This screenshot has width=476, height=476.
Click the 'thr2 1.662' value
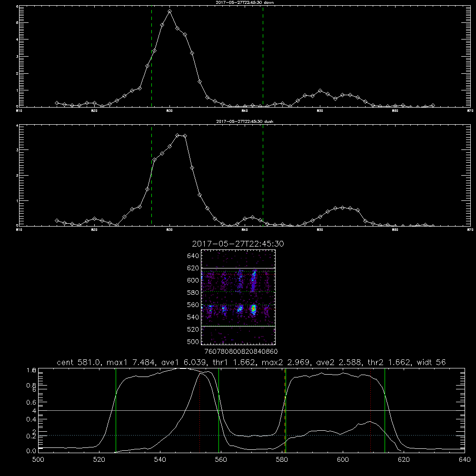pos(389,362)
